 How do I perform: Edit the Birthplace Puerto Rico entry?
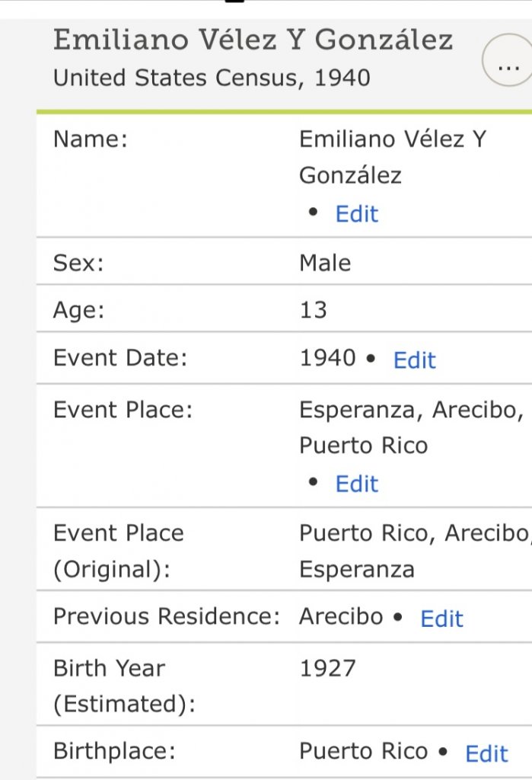click(486, 753)
